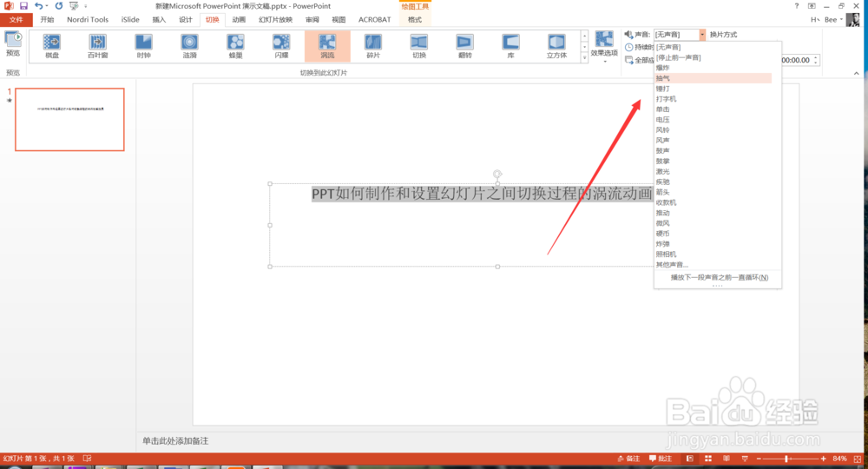Screen dimensions: 868x469
Task: Save the presentation from quick access toolbar
Action: tap(23, 5)
